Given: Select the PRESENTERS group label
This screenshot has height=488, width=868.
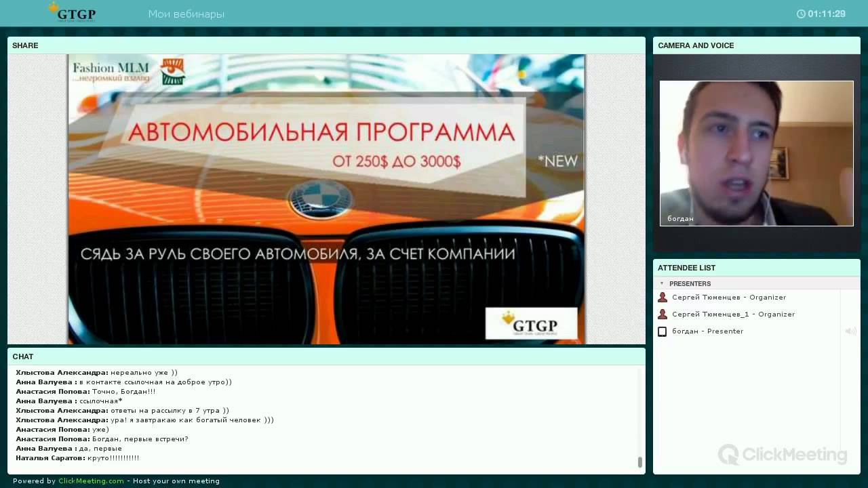Looking at the screenshot, I should click(x=690, y=283).
